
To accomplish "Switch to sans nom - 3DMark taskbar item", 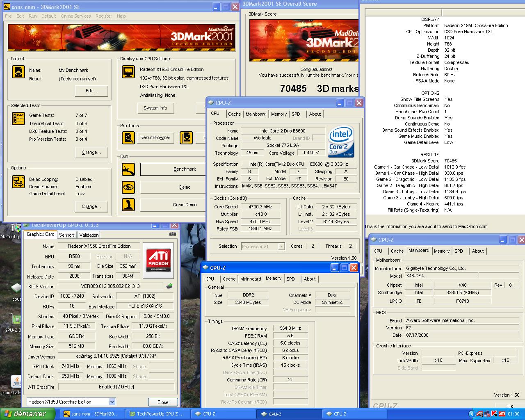I will (x=92, y=414).
